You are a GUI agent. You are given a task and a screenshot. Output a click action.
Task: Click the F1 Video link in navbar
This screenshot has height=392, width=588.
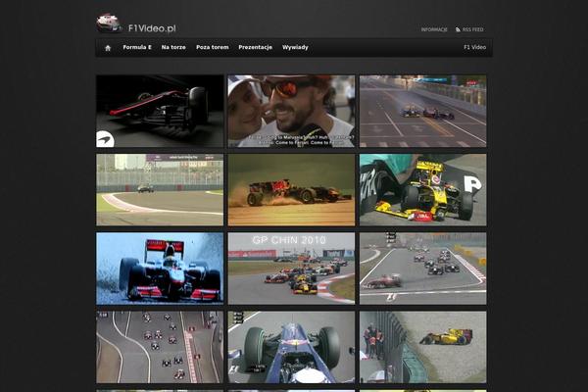[x=474, y=47]
